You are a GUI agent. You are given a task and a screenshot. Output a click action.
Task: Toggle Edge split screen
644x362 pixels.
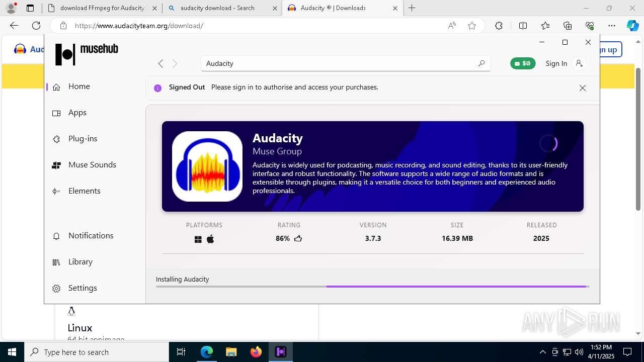pos(523,26)
